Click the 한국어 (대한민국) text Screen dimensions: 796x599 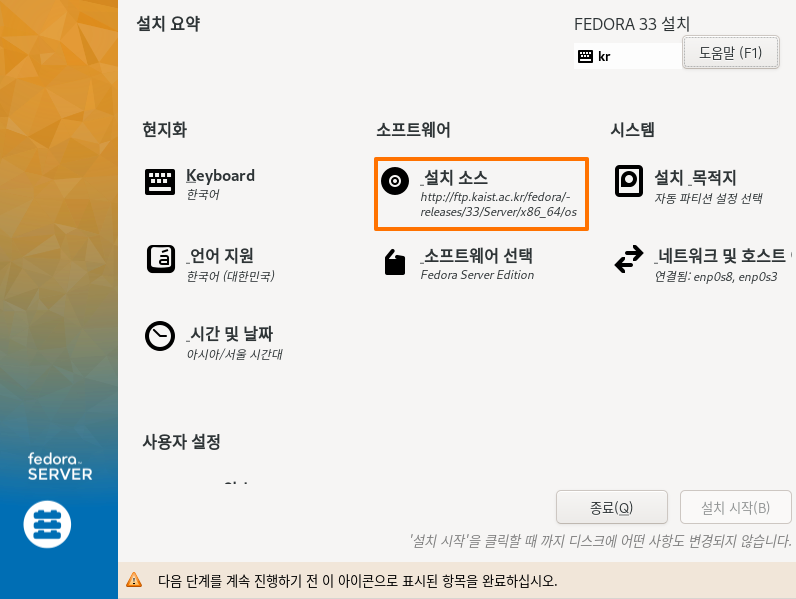pyautogui.click(x=230, y=276)
